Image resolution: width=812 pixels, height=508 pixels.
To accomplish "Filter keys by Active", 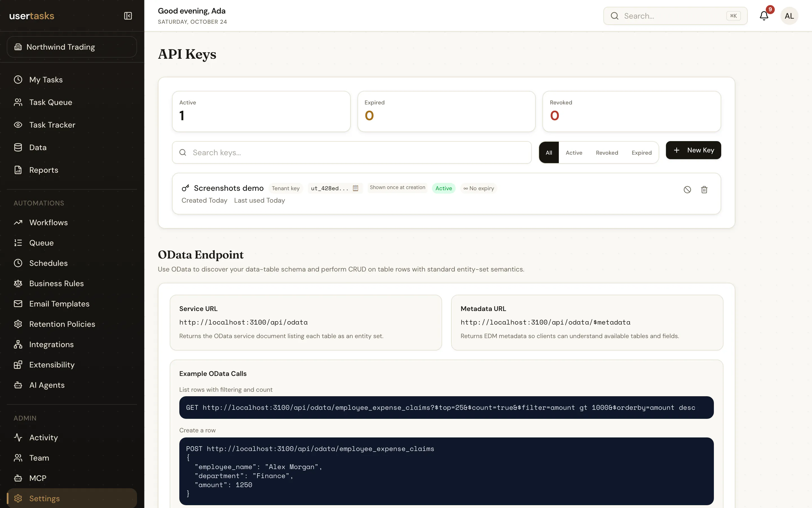I will pyautogui.click(x=574, y=152).
